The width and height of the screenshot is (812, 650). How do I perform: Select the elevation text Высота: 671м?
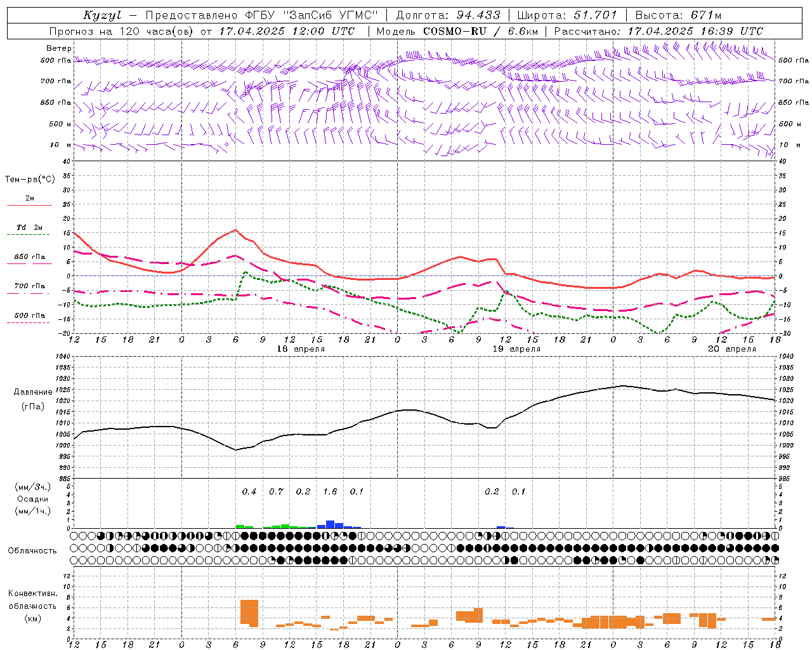click(678, 15)
